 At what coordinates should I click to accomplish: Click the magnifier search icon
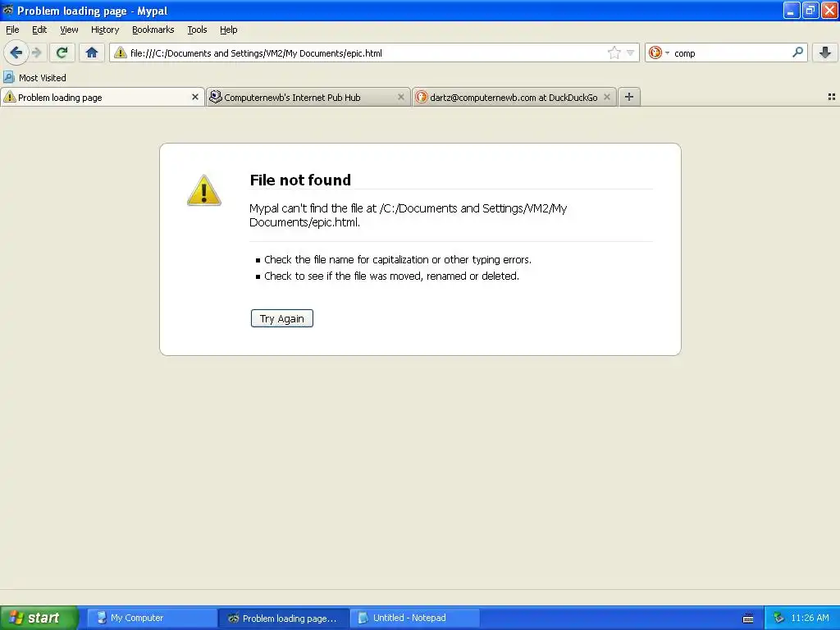click(x=797, y=52)
